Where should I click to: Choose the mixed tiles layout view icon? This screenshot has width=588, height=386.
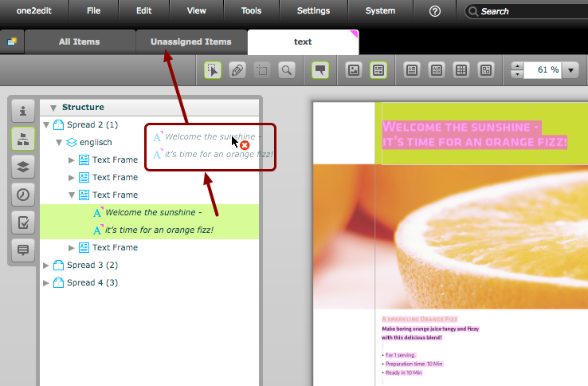tap(486, 70)
